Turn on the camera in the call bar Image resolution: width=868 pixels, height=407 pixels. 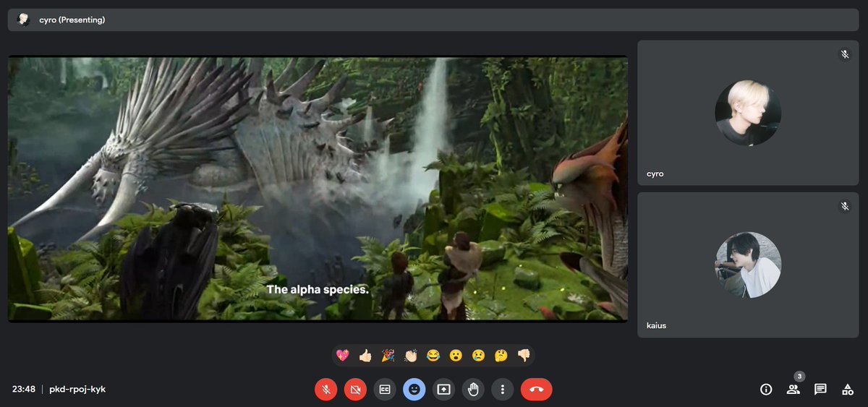[355, 389]
